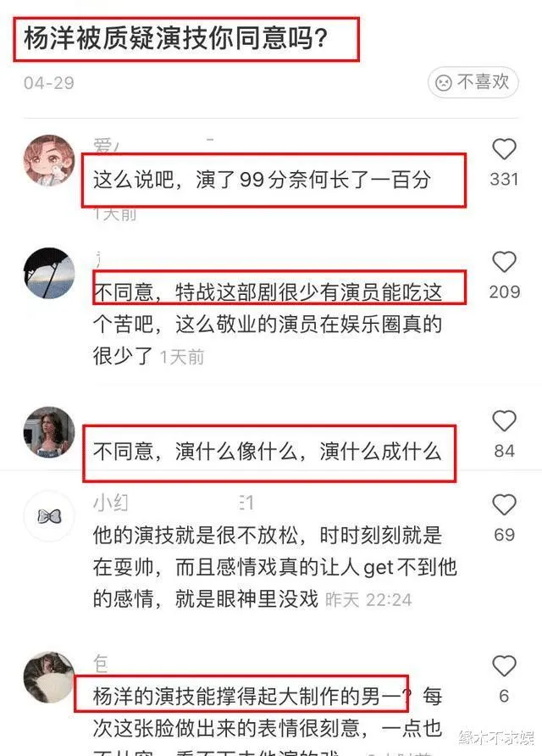Like the comment with 6 likes
The width and height of the screenshot is (542, 756).
click(504, 666)
